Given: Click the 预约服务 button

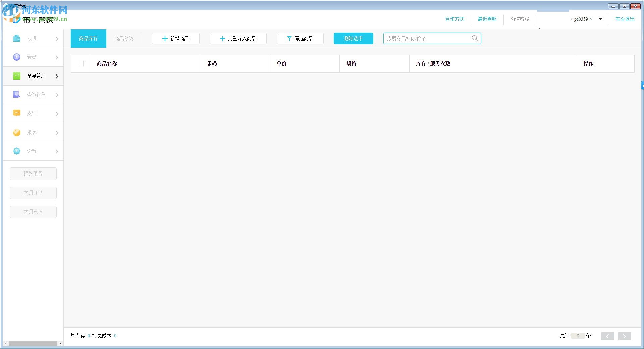Looking at the screenshot, I should pyautogui.click(x=33, y=173).
